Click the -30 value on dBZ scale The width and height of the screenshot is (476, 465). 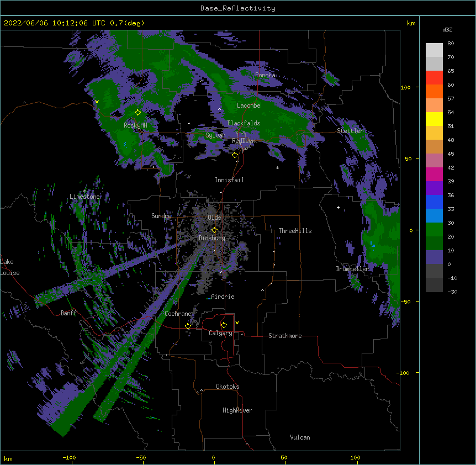(452, 292)
